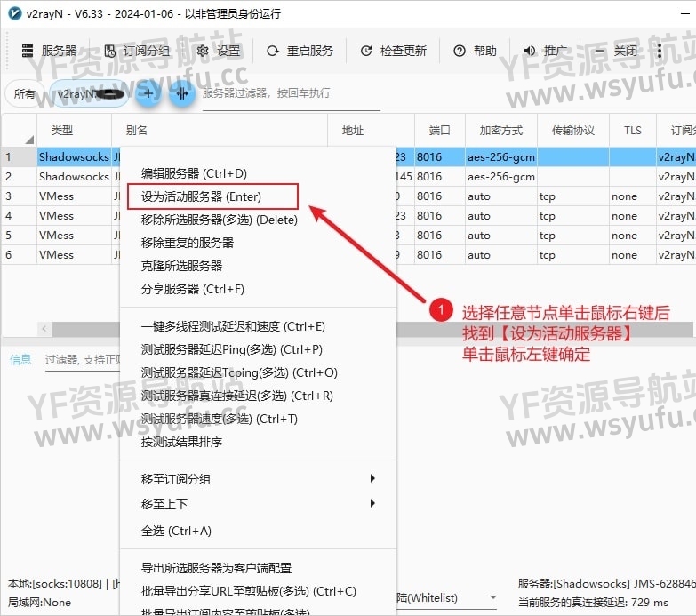Select the 所有 all-groups tab
Image resolution: width=696 pixels, height=616 pixels.
click(x=24, y=93)
